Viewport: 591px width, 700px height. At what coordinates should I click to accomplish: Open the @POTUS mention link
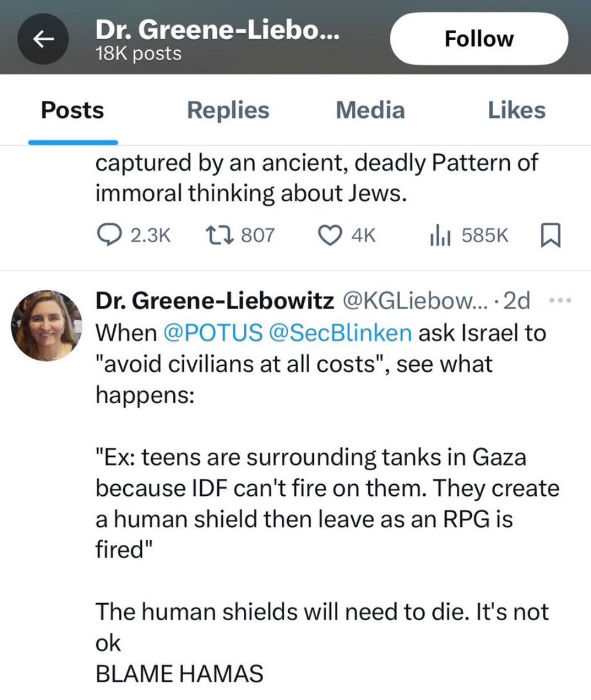click(213, 332)
